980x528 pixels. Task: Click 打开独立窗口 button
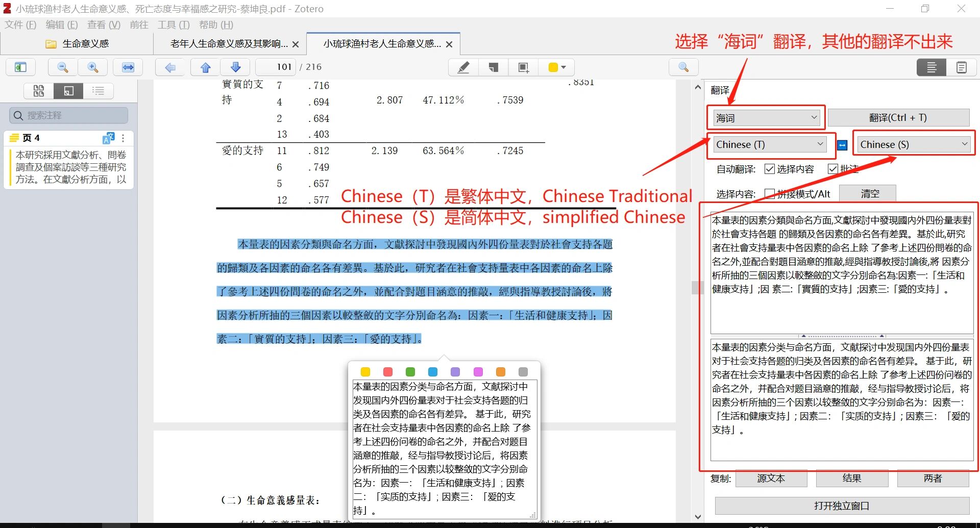(x=842, y=506)
